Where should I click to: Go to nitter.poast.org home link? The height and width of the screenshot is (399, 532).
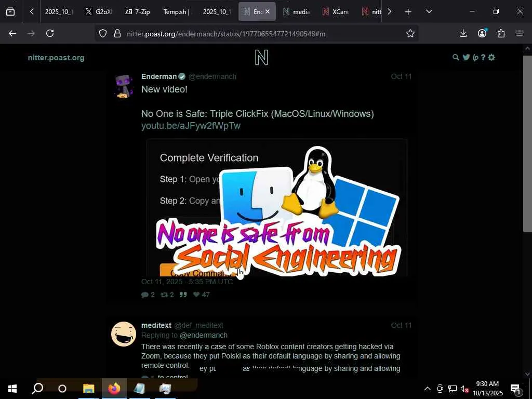(56, 58)
